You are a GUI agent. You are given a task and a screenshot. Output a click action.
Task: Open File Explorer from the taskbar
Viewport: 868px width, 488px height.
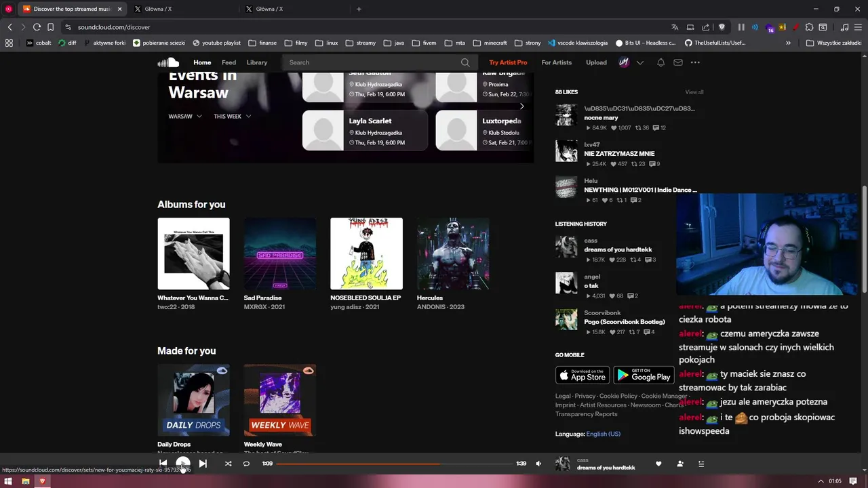[25, 481]
